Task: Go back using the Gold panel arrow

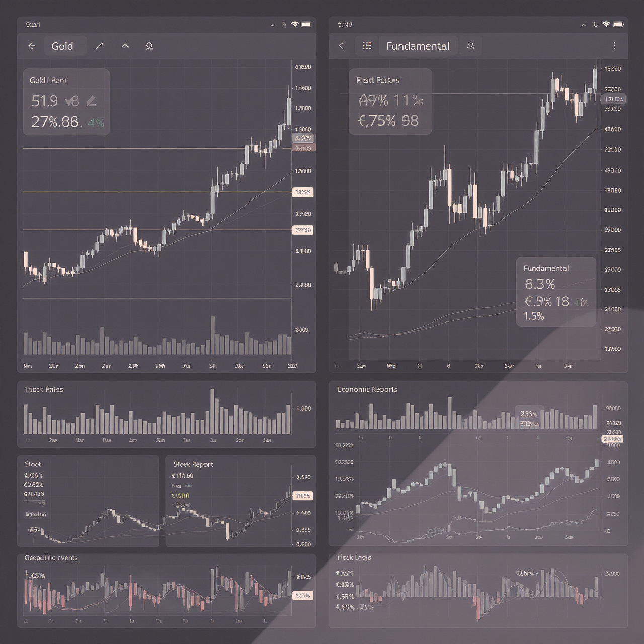Action: click(32, 46)
